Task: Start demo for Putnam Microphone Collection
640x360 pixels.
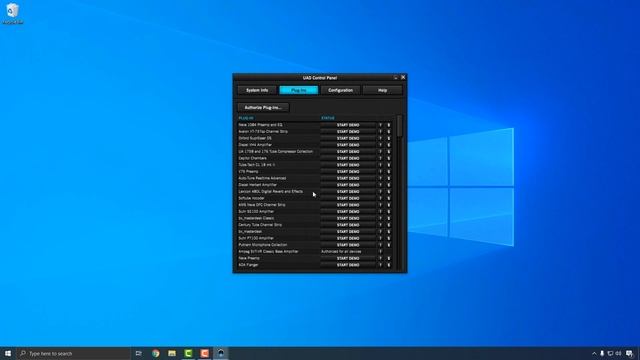Action: pos(348,245)
